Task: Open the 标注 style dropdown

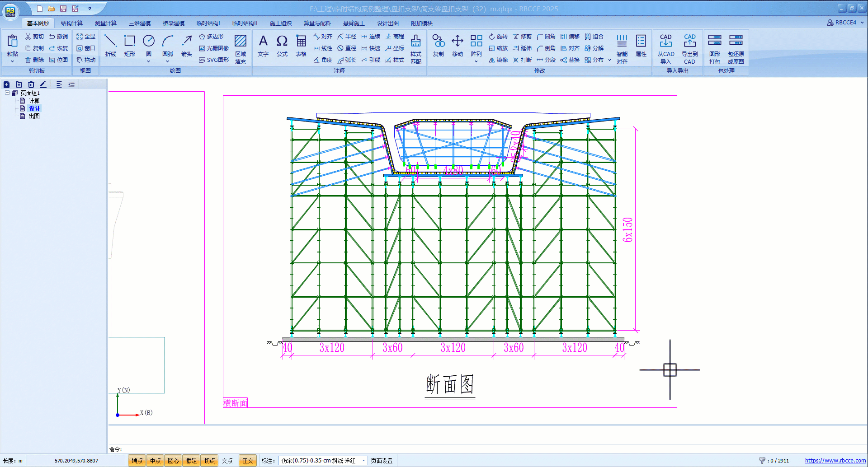Action: point(363,461)
